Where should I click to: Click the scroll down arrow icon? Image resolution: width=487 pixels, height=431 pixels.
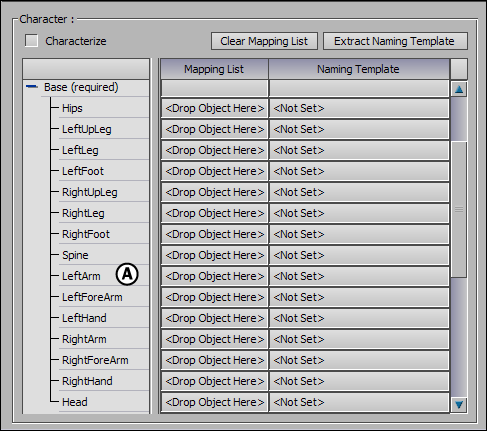coord(459,404)
